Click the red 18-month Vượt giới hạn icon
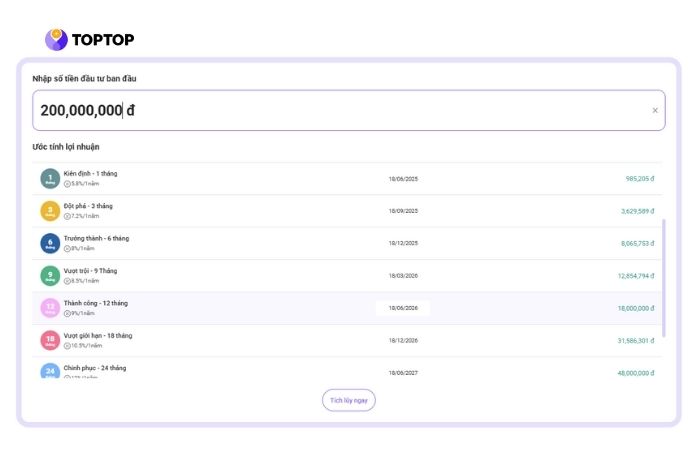 (50, 341)
